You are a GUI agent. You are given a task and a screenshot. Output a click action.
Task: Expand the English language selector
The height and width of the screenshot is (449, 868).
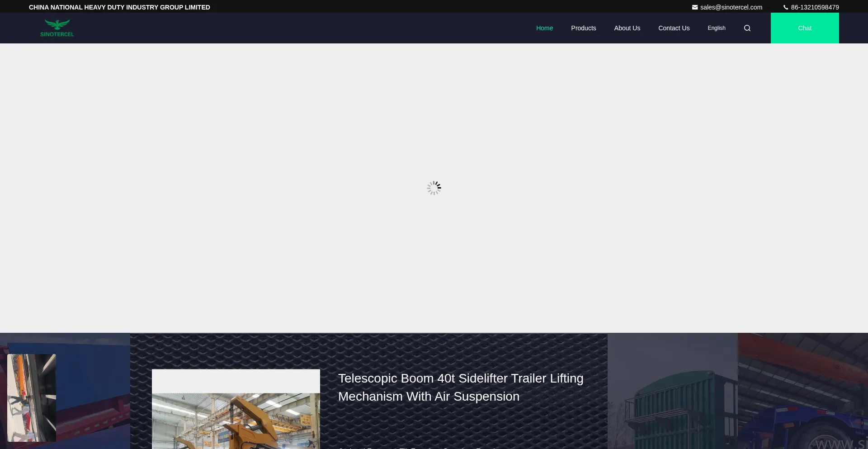(716, 28)
